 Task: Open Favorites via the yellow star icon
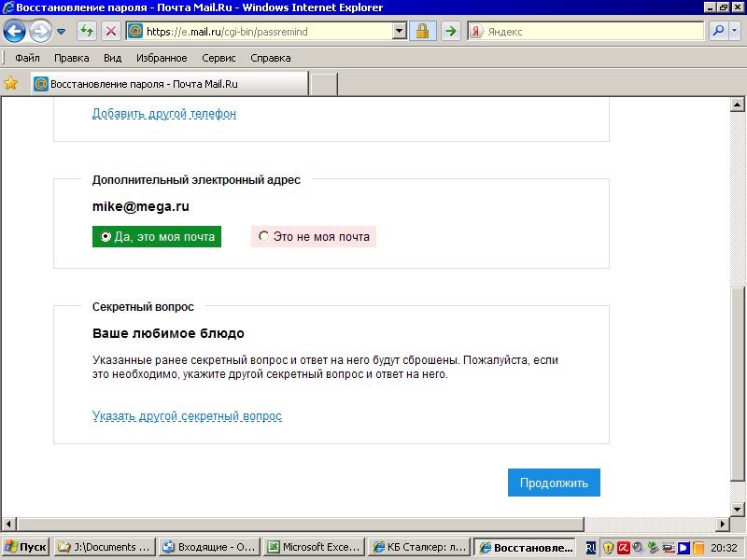coord(11,83)
